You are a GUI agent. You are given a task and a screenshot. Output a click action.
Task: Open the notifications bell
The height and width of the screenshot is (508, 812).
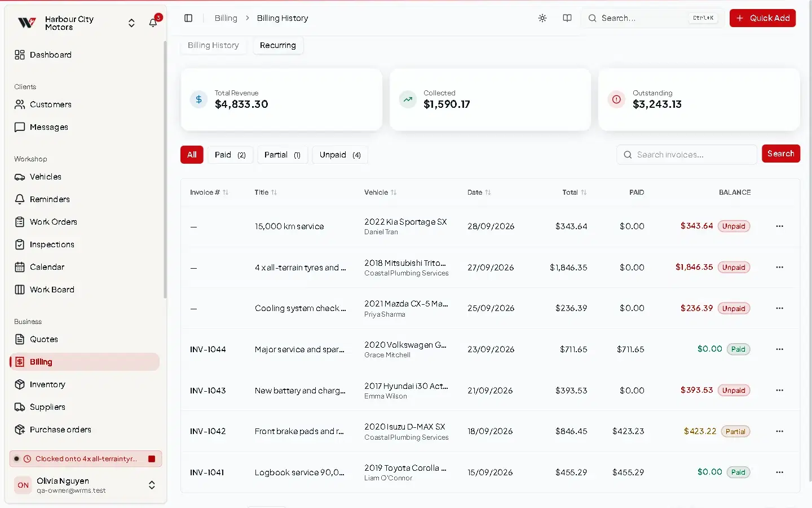click(x=153, y=23)
